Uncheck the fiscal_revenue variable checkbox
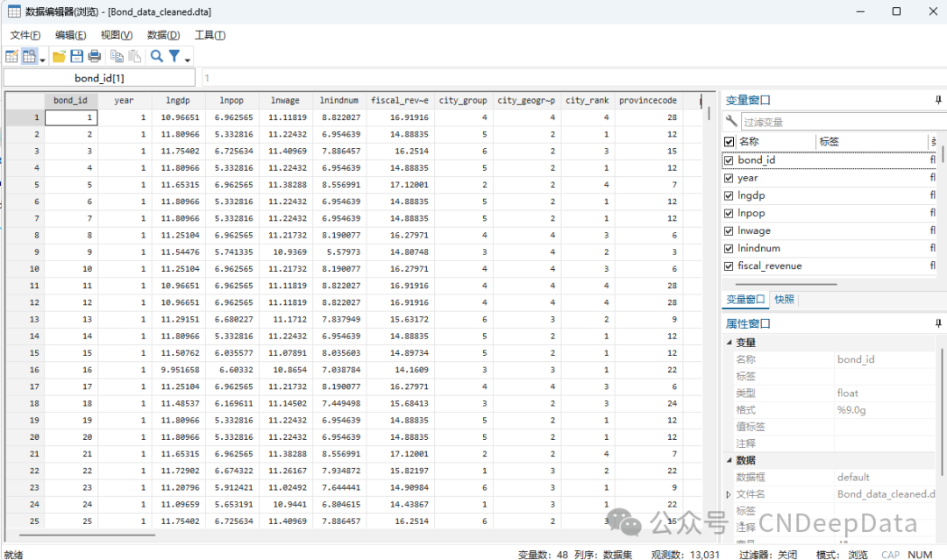947x560 pixels. point(729,266)
